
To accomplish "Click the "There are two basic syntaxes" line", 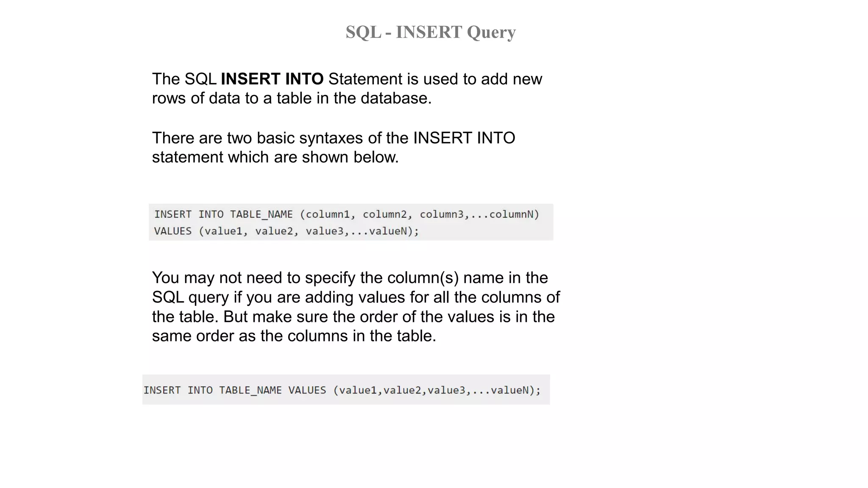I will (333, 138).
